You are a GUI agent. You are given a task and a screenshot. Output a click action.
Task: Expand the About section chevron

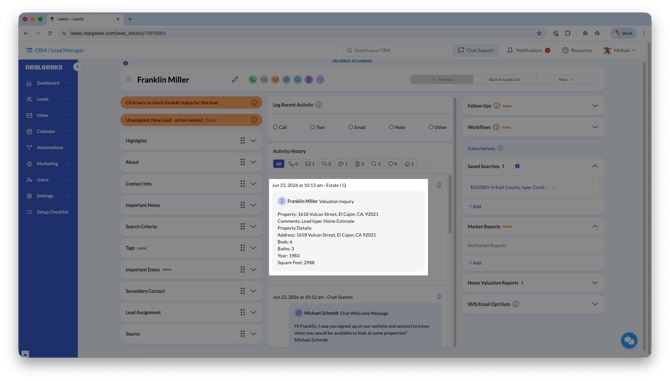[253, 162]
